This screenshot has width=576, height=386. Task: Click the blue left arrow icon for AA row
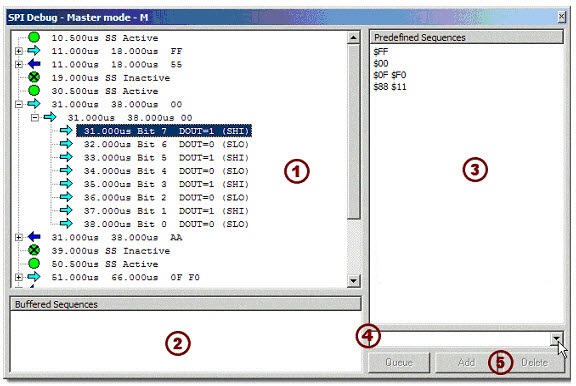pos(34,237)
